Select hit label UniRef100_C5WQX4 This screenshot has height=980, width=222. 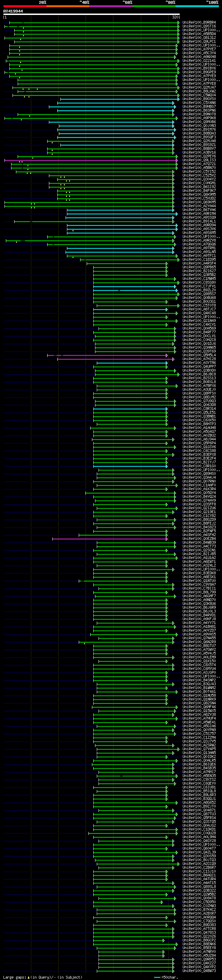point(199,95)
